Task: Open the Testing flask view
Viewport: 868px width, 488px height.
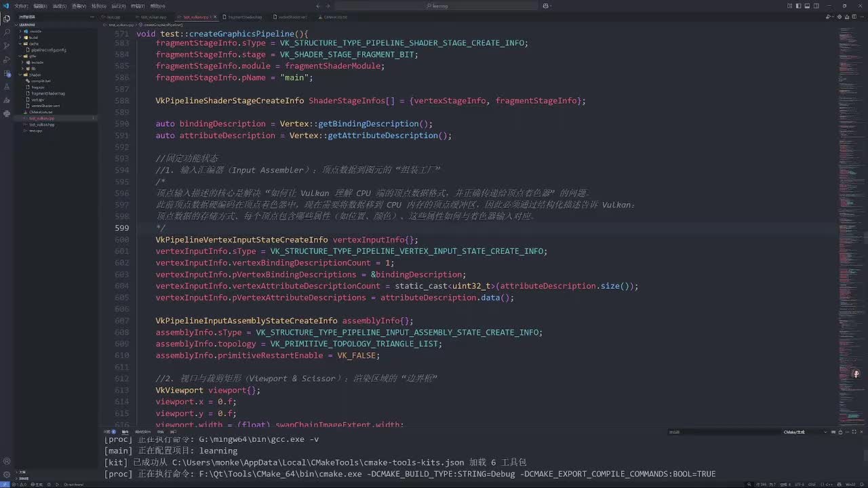Action: tap(7, 87)
